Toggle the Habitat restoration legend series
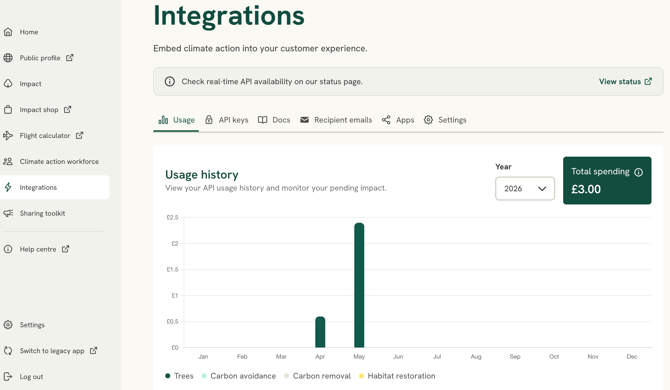 tap(397, 376)
